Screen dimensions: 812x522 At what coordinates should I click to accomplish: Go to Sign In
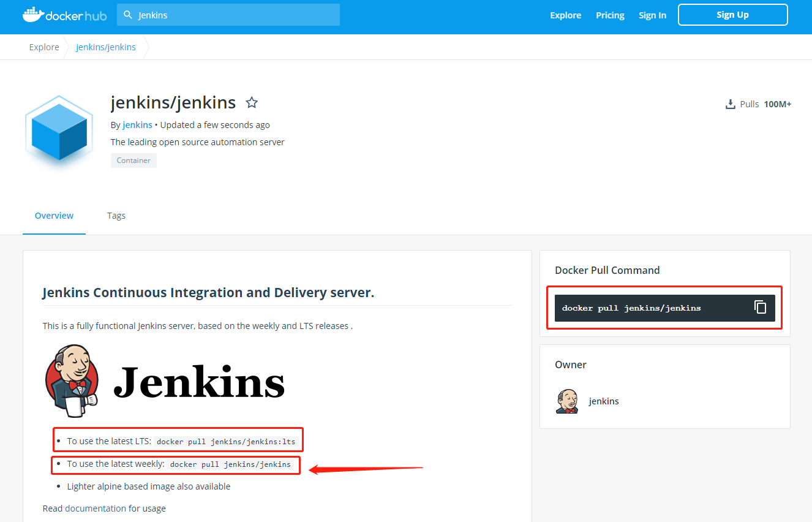[x=652, y=15]
